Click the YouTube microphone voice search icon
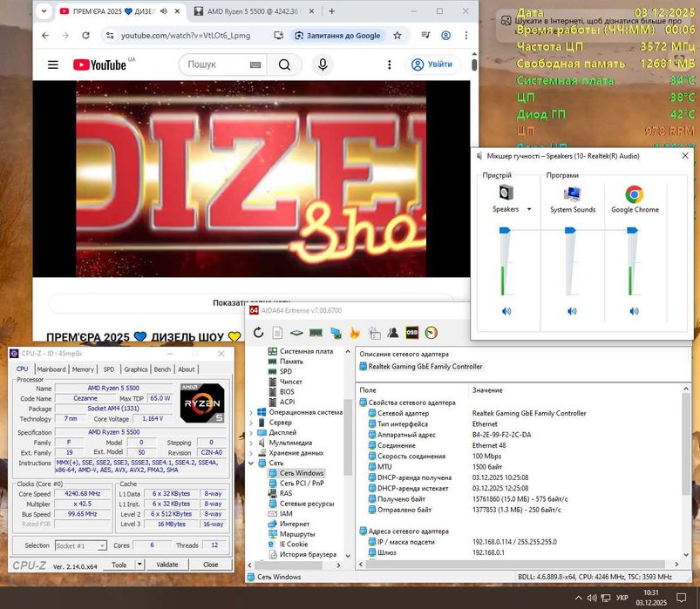Viewport: 700px width, 609px height. point(323,64)
